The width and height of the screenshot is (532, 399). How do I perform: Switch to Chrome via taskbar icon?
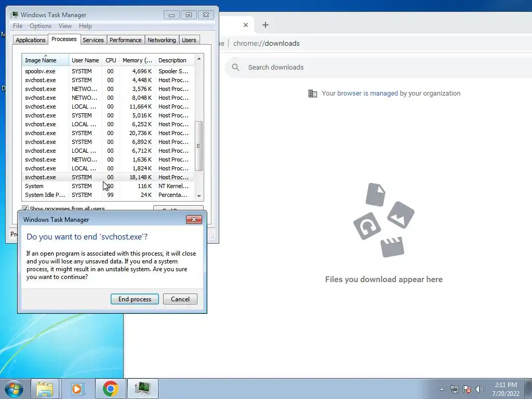click(110, 389)
